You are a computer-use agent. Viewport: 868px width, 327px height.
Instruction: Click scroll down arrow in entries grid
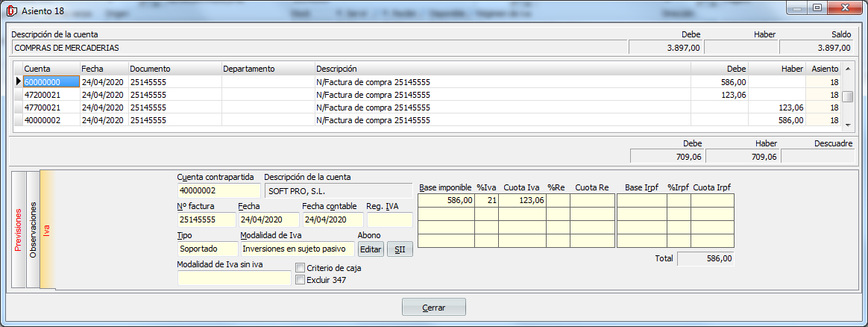(848, 124)
